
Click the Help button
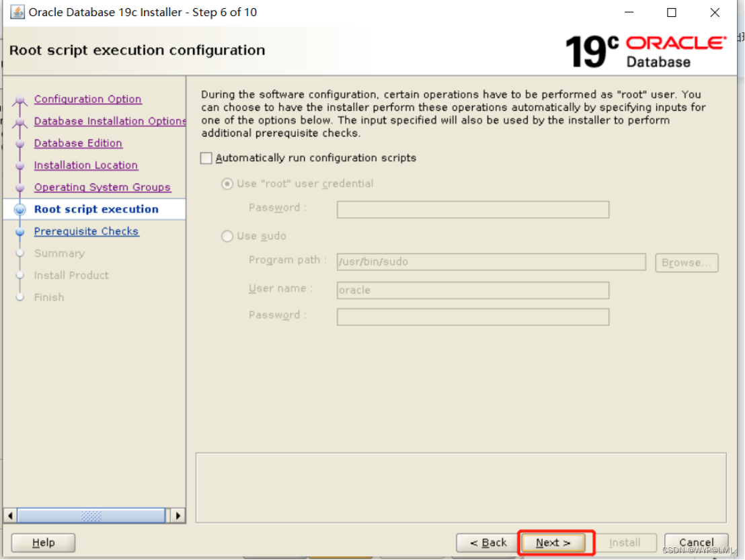pos(43,543)
